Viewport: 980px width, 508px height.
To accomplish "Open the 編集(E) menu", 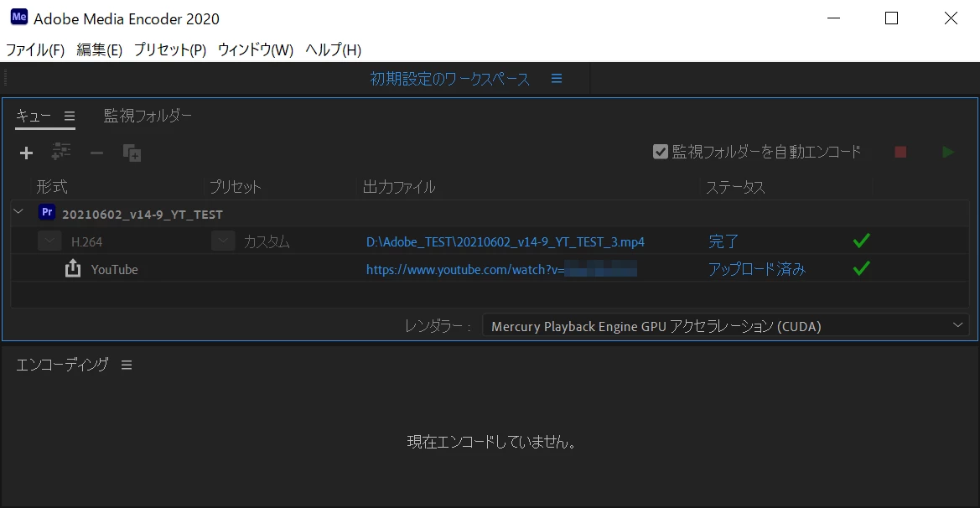I will [x=100, y=50].
